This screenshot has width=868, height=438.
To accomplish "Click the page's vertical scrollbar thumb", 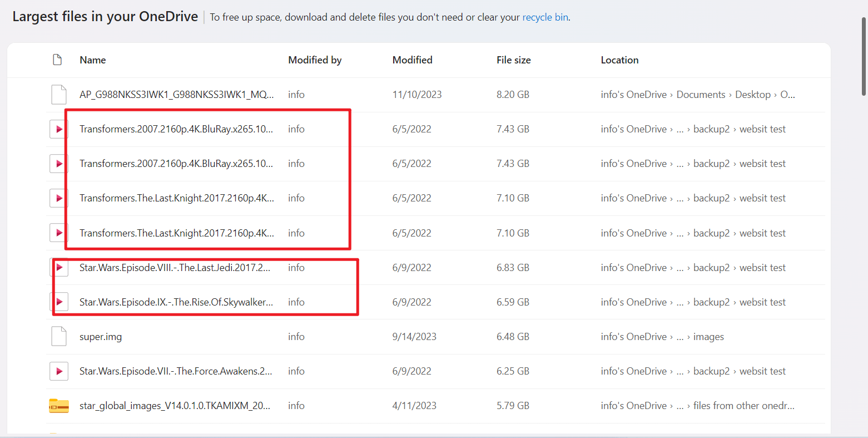I will point(864,56).
